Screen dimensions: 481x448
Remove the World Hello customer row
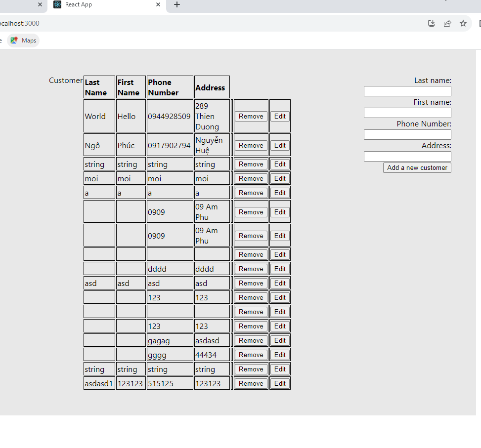tap(251, 117)
